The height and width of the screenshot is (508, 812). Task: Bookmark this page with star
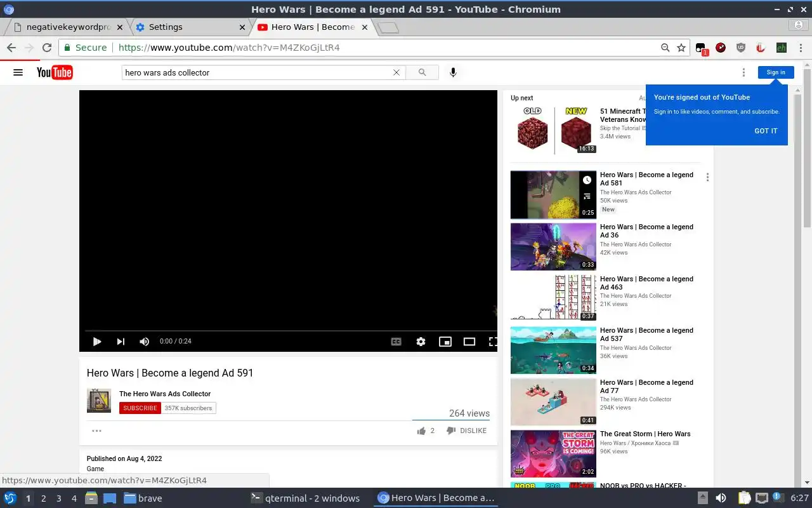tap(681, 48)
